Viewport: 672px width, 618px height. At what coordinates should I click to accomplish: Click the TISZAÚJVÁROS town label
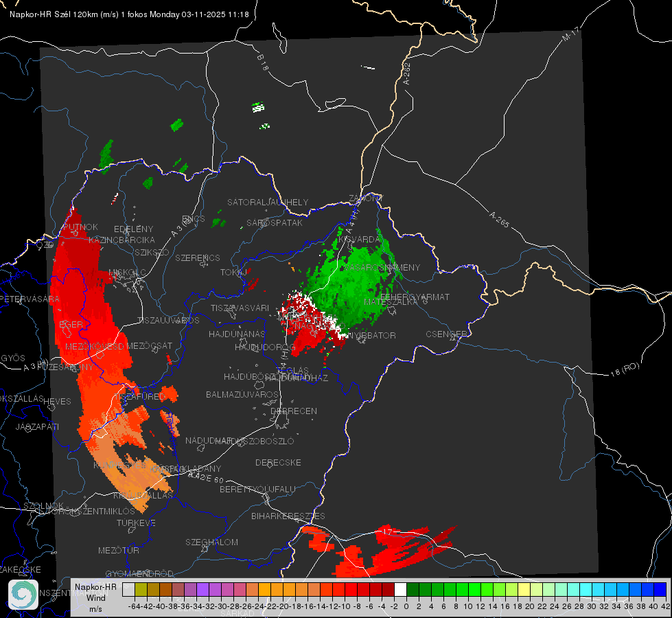point(168,321)
